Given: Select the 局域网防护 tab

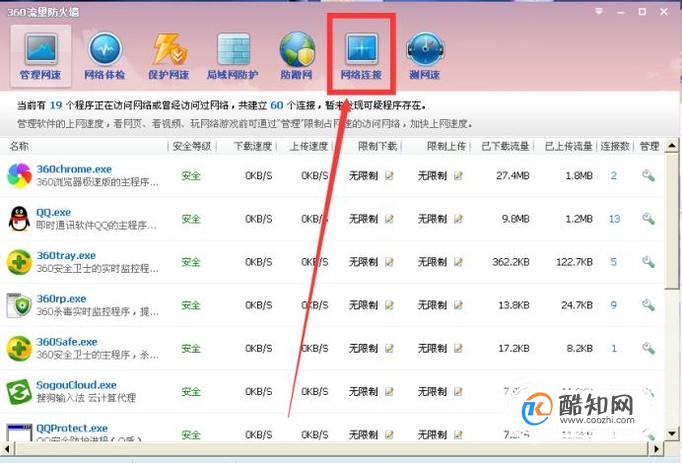Looking at the screenshot, I should 233,56.
